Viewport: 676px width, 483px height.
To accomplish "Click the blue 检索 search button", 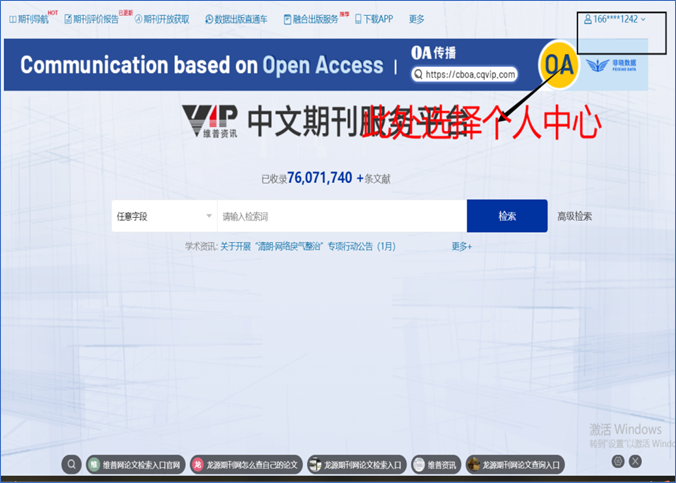I will click(507, 216).
